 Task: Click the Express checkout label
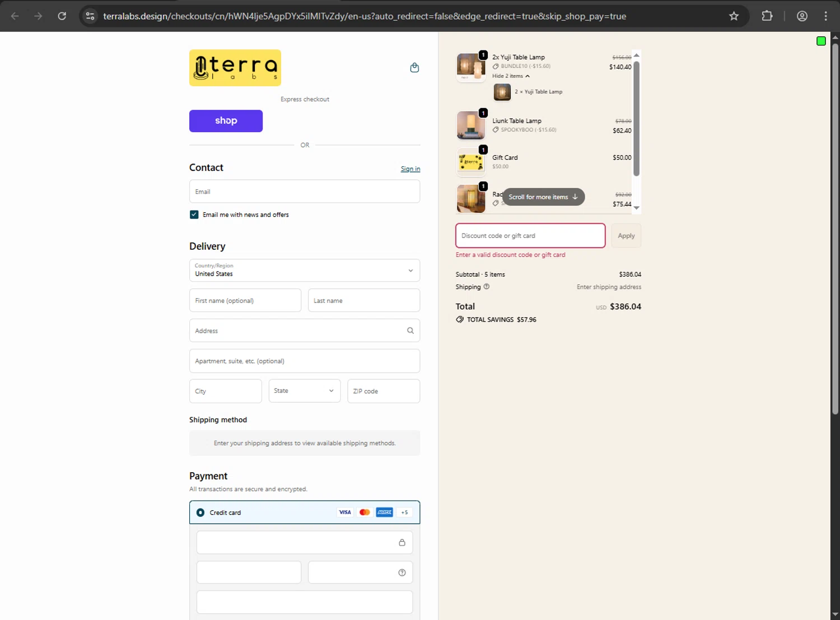305,99
